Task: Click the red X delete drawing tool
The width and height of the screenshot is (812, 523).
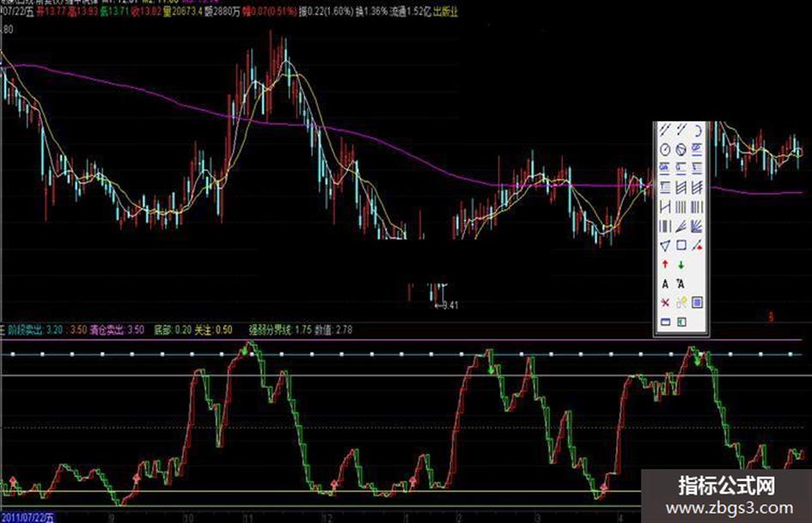Action: pyautogui.click(x=665, y=302)
